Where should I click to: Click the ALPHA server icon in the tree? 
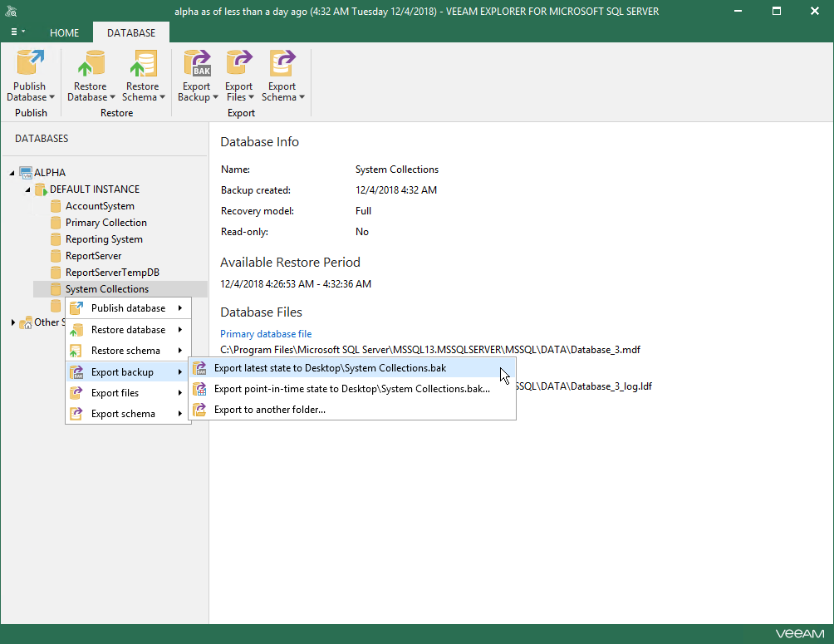(26, 173)
